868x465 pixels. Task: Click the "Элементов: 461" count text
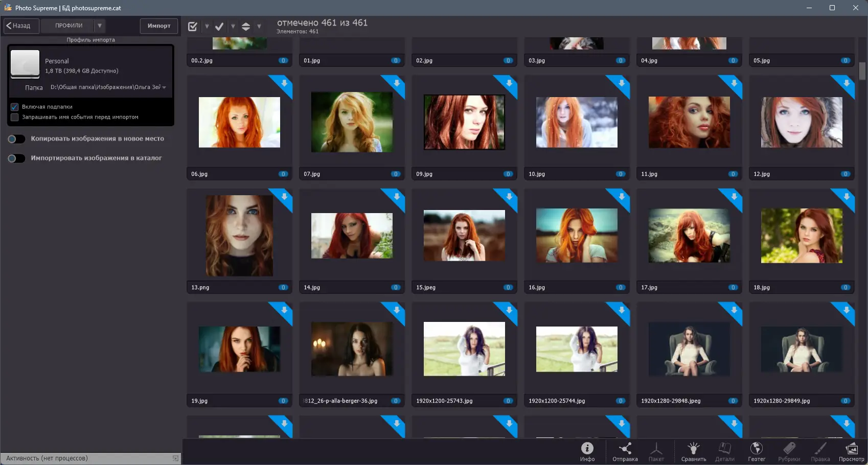(x=298, y=32)
